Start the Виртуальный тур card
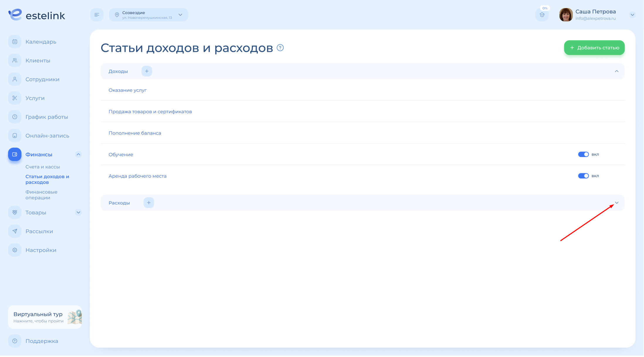644x357 pixels. pos(45,317)
